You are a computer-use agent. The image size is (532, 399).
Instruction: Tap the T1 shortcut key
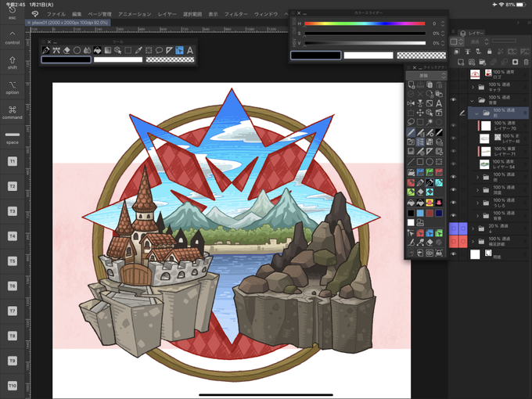pos(13,161)
